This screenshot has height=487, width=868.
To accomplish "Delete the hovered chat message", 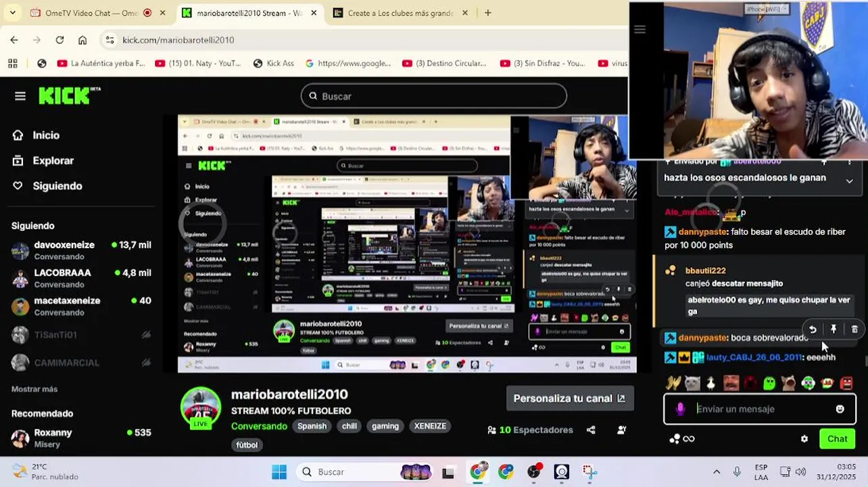I will (x=854, y=329).
